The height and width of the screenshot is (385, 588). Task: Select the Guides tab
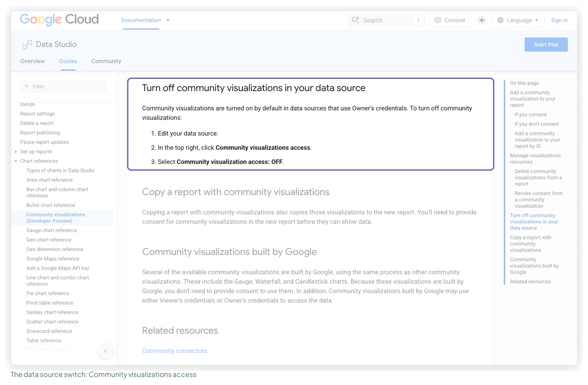(68, 61)
